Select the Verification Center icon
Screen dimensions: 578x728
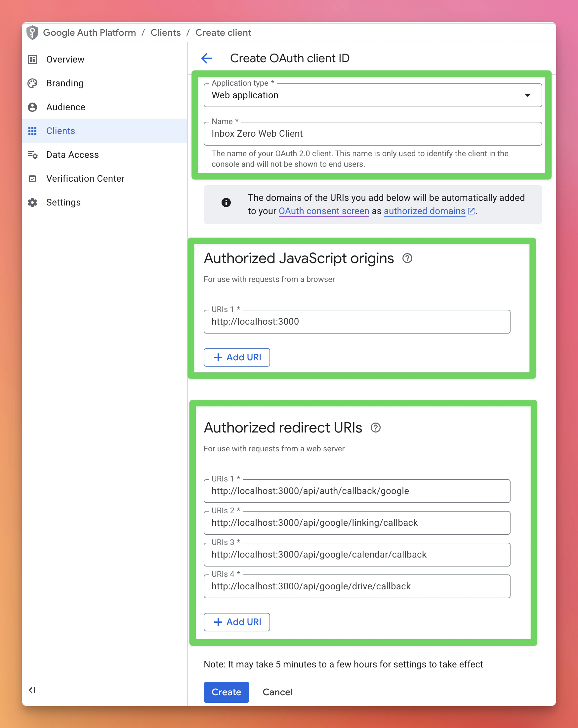pos(32,179)
